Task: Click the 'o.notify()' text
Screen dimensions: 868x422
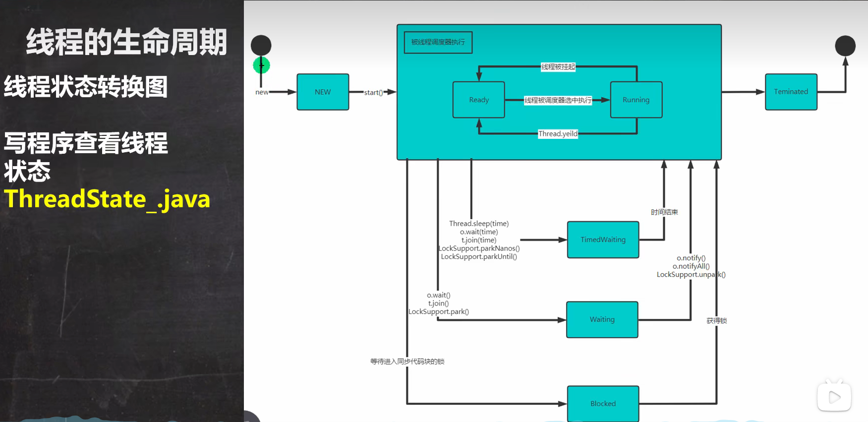Action: [x=691, y=258]
